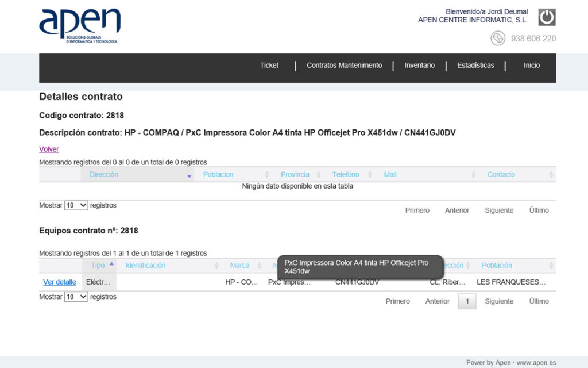Click Siguiente in the equipment table pagination
The width and height of the screenshot is (588, 368).
click(499, 301)
